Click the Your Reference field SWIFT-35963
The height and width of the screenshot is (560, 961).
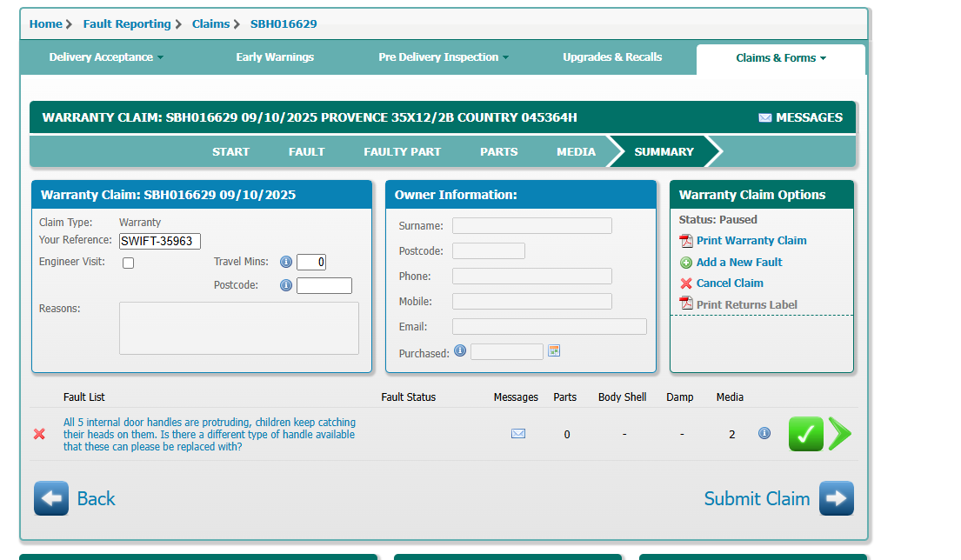160,242
